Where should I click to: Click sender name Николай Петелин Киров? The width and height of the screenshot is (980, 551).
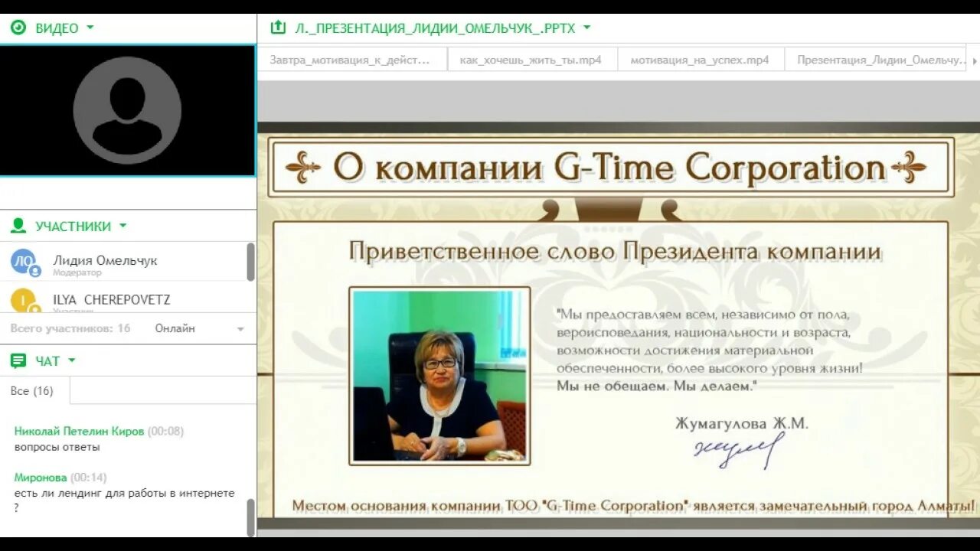[x=79, y=431]
